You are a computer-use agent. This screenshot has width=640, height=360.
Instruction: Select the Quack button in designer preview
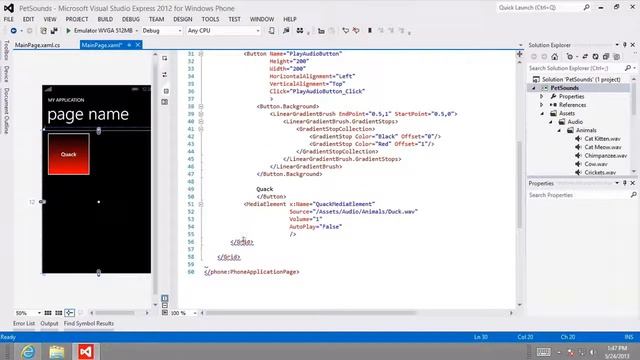(x=69, y=154)
